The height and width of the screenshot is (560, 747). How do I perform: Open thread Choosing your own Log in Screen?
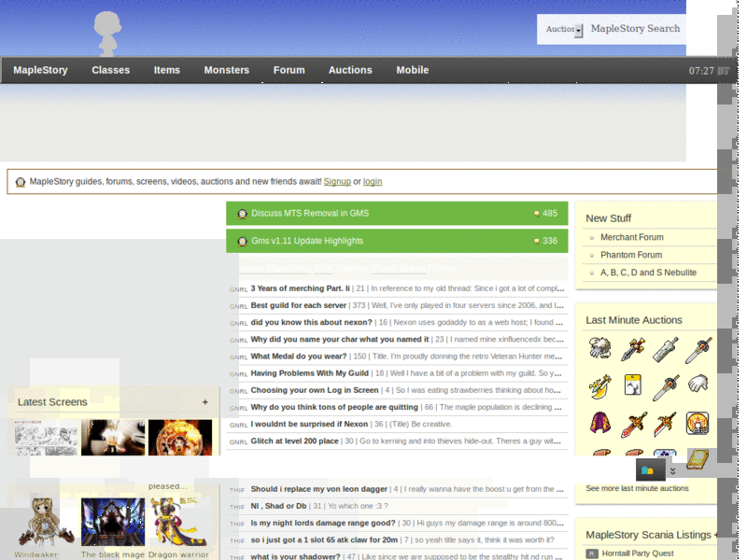[315, 390]
